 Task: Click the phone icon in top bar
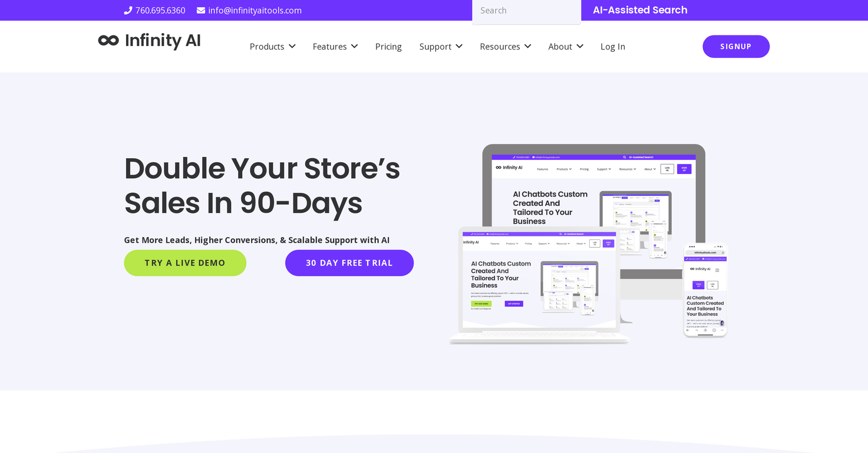coord(128,11)
